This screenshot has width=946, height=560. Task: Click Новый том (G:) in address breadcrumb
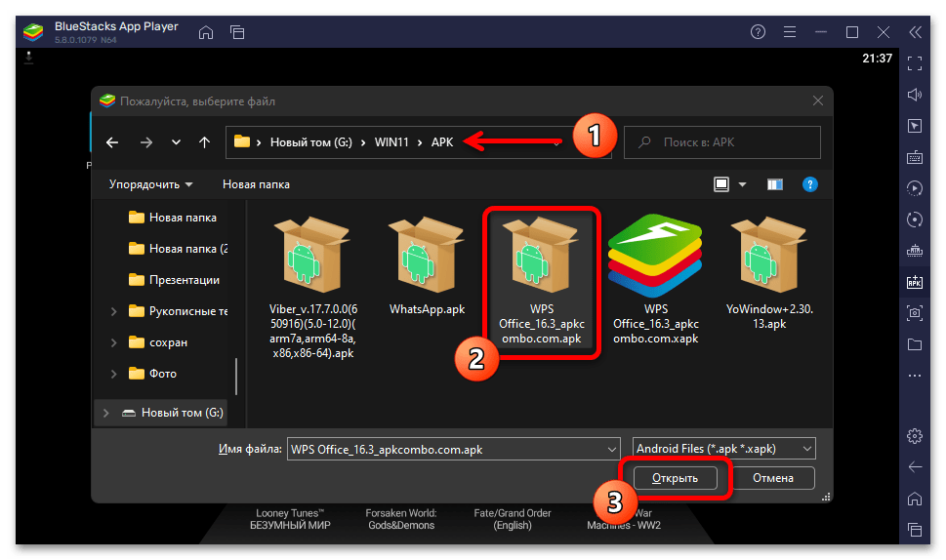310,142
